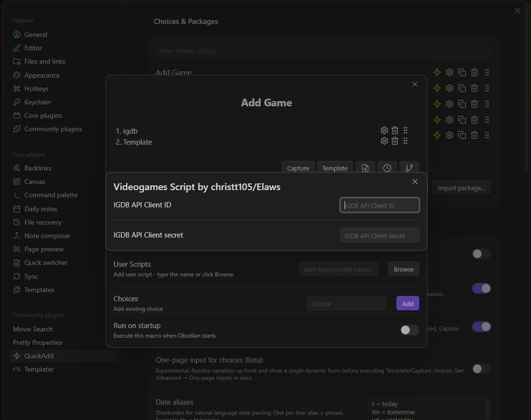Delete the igdb macro step

[395, 130]
